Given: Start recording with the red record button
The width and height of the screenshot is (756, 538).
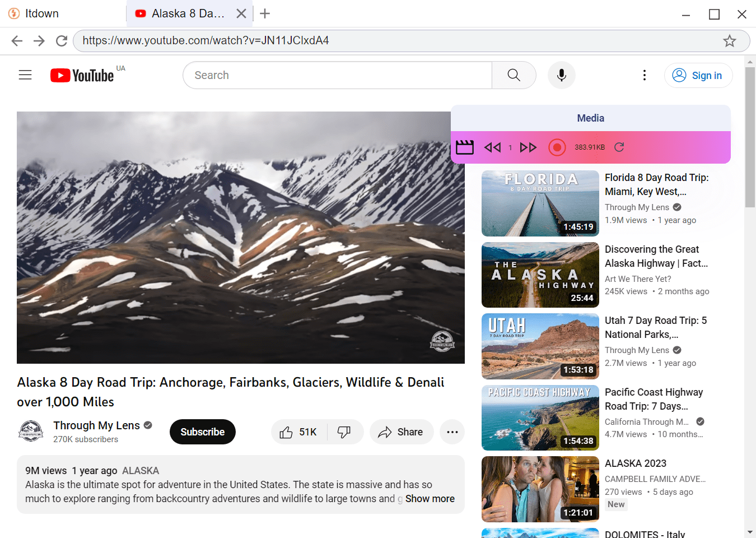Looking at the screenshot, I should click(x=557, y=147).
